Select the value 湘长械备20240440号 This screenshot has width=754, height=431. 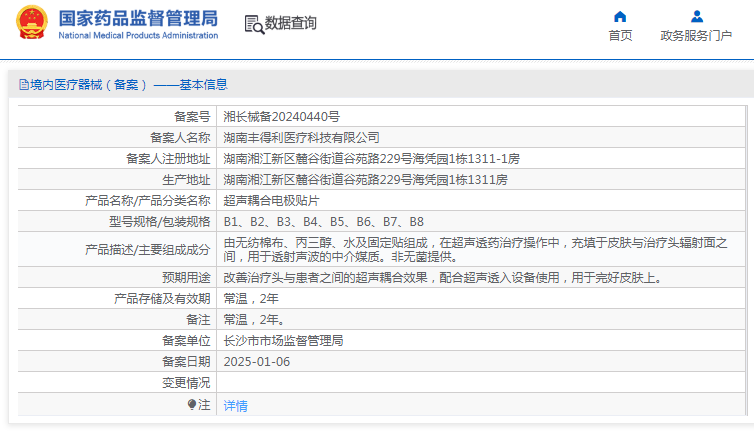[281, 116]
